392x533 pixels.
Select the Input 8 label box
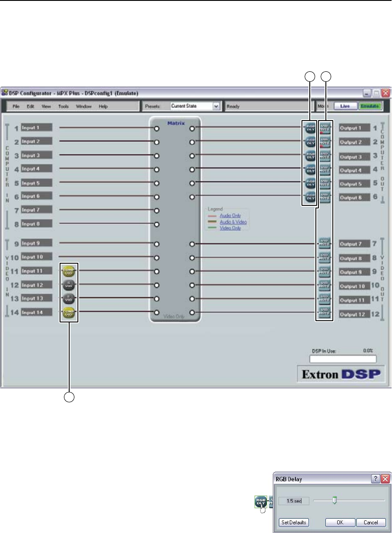(x=37, y=224)
